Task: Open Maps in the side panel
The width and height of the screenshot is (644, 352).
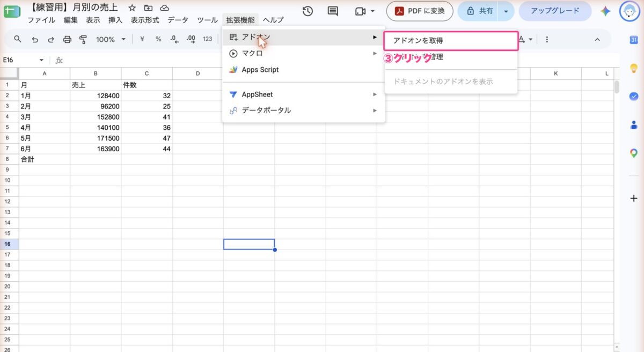Action: point(633,153)
